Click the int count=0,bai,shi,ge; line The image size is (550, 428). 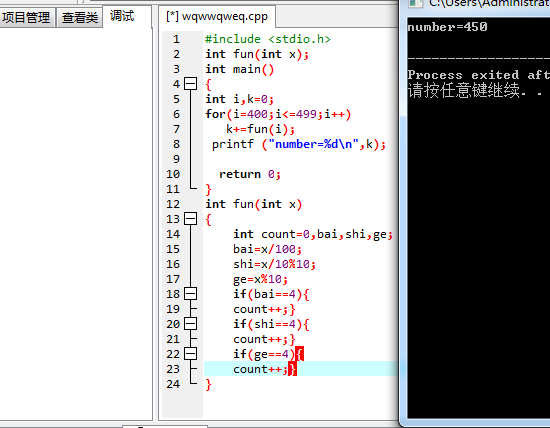click(x=313, y=234)
